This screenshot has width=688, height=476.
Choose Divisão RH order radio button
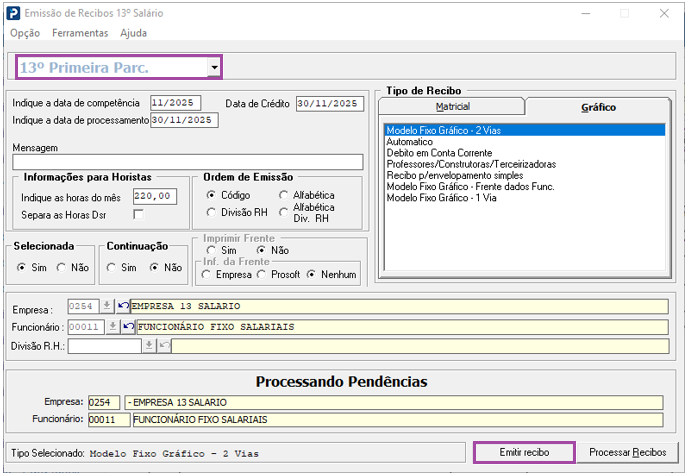[x=211, y=212]
